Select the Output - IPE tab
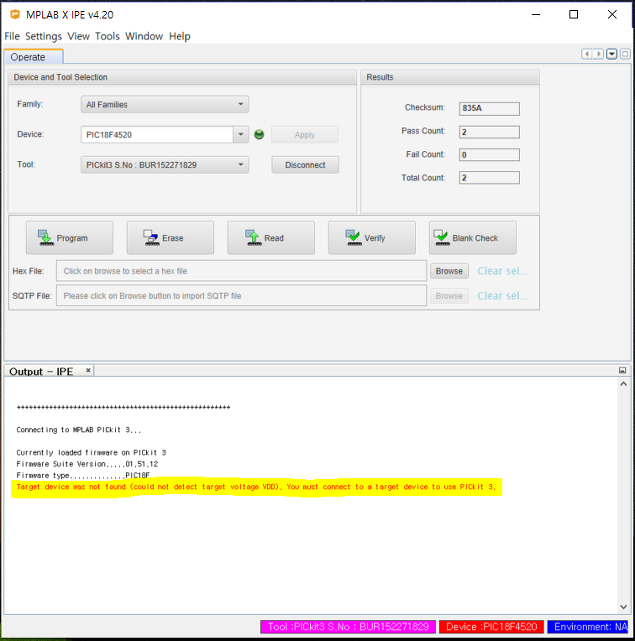The image size is (635, 641). tap(41, 371)
